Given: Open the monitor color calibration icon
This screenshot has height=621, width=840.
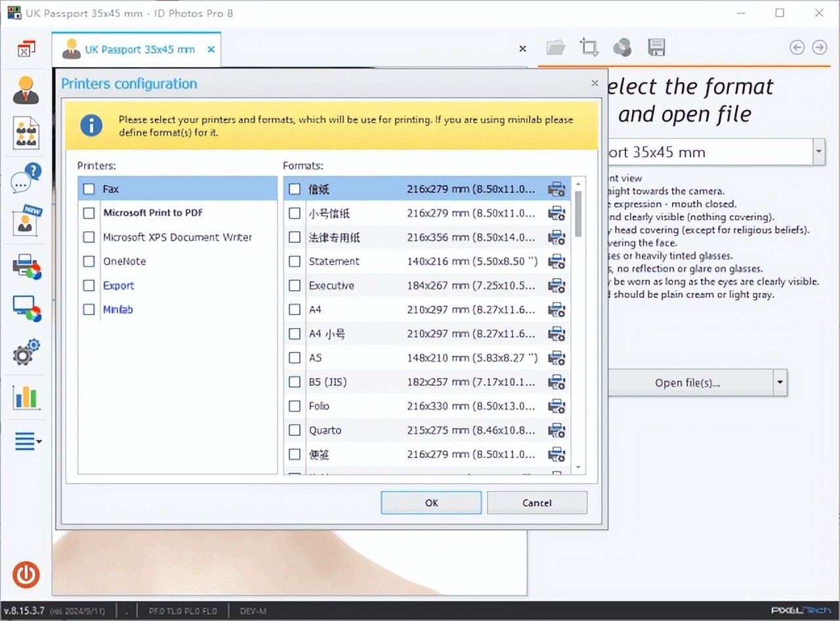Looking at the screenshot, I should tap(27, 308).
